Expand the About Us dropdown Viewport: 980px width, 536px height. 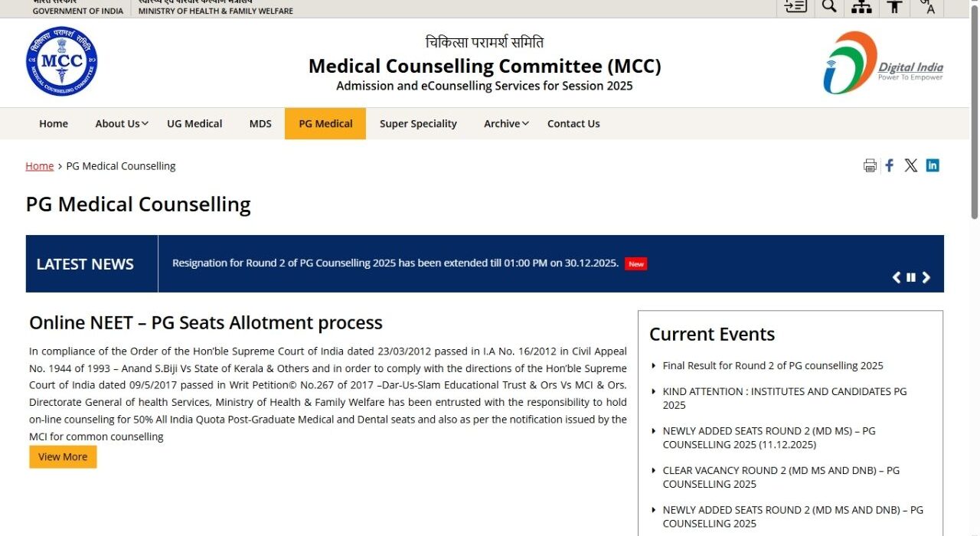(120, 123)
